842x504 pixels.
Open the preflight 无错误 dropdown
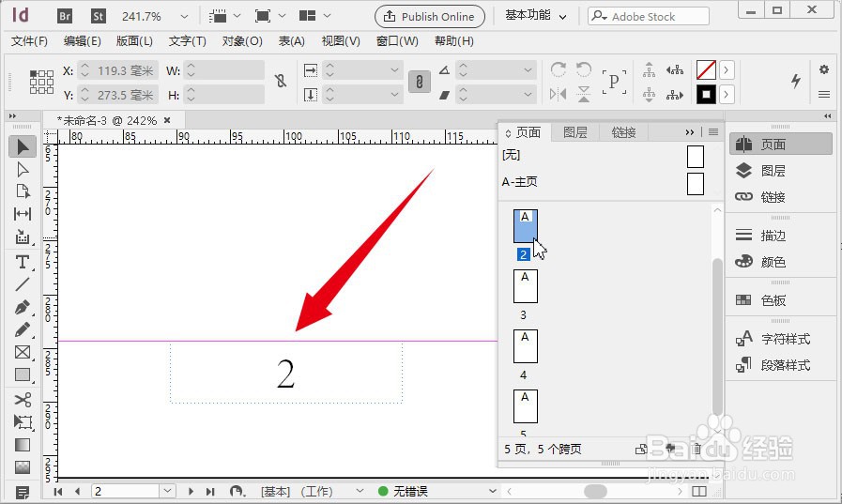tap(492, 491)
